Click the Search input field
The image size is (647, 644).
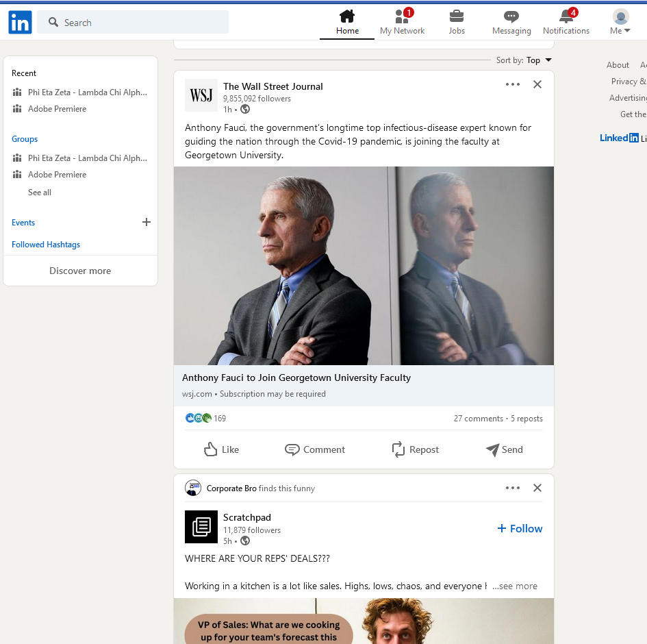(134, 22)
